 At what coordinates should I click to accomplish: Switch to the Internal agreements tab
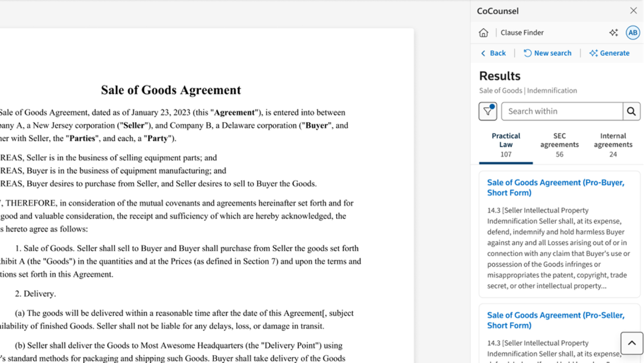click(613, 145)
